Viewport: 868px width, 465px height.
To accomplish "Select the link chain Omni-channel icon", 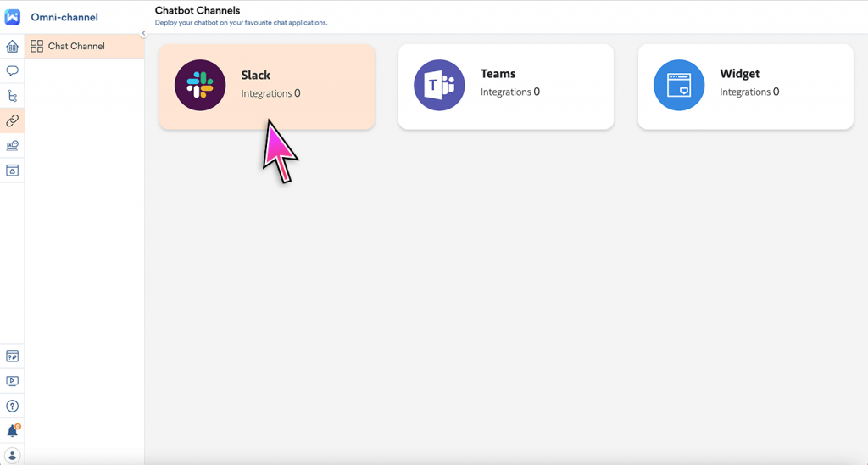I will click(12, 120).
